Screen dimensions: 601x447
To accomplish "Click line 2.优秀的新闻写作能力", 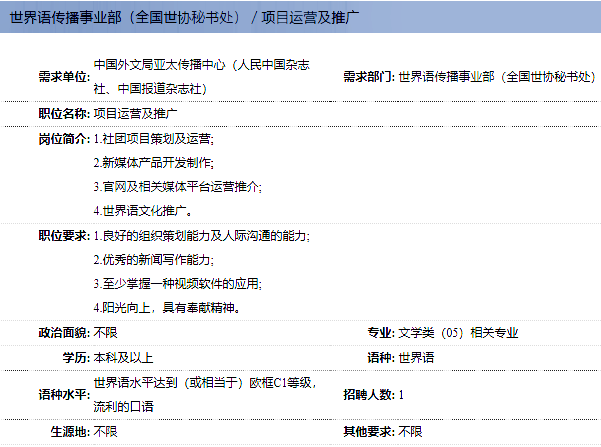I will coord(154,260).
